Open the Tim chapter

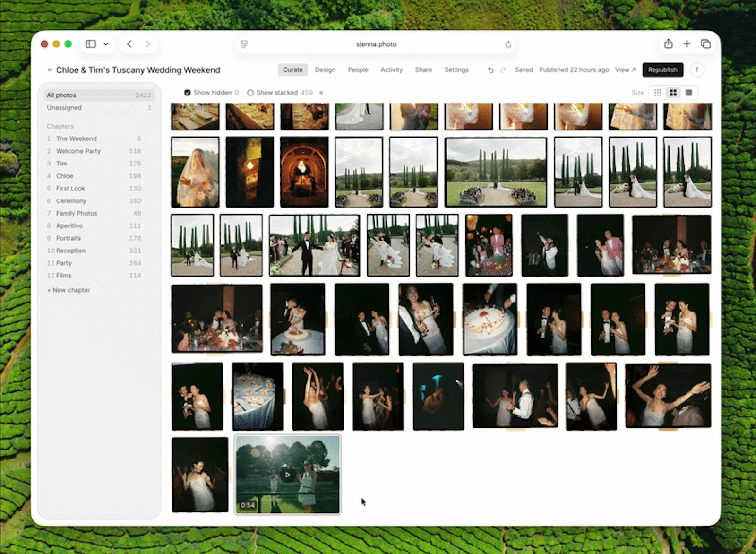pos(94,164)
